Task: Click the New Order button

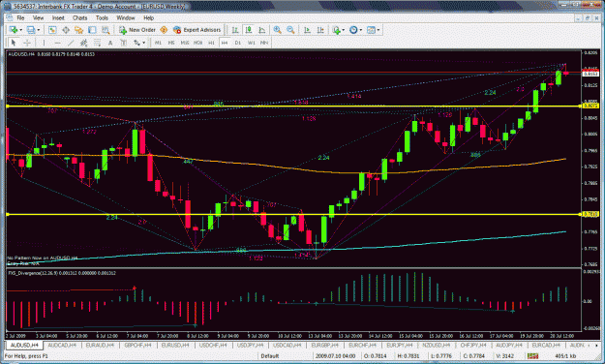Action: point(137,30)
